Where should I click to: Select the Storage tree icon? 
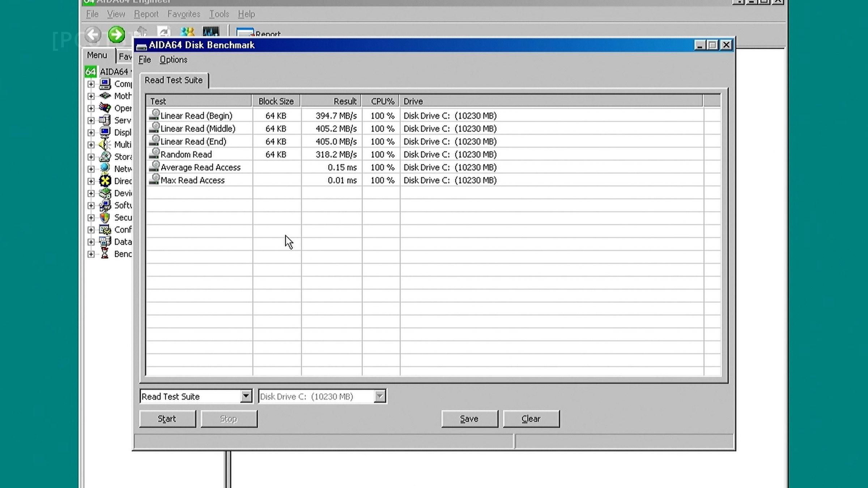[x=105, y=157]
